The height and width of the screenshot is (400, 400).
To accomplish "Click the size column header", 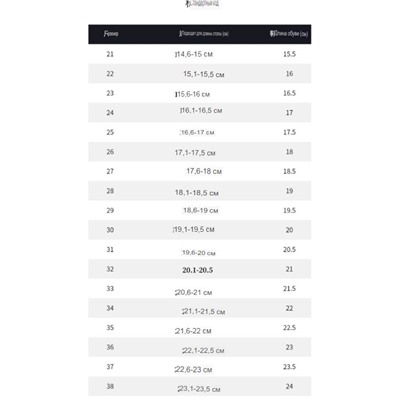I will (111, 34).
